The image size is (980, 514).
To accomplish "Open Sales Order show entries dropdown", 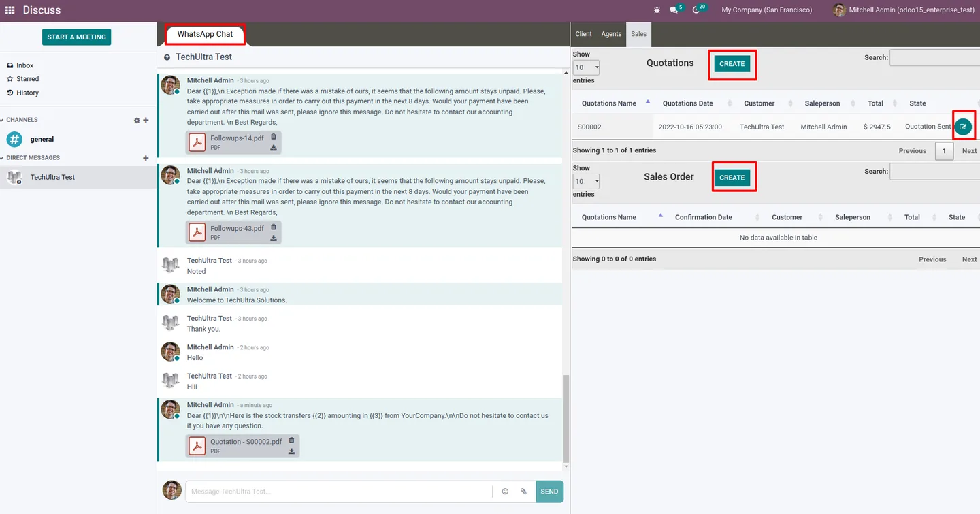I will pos(586,181).
